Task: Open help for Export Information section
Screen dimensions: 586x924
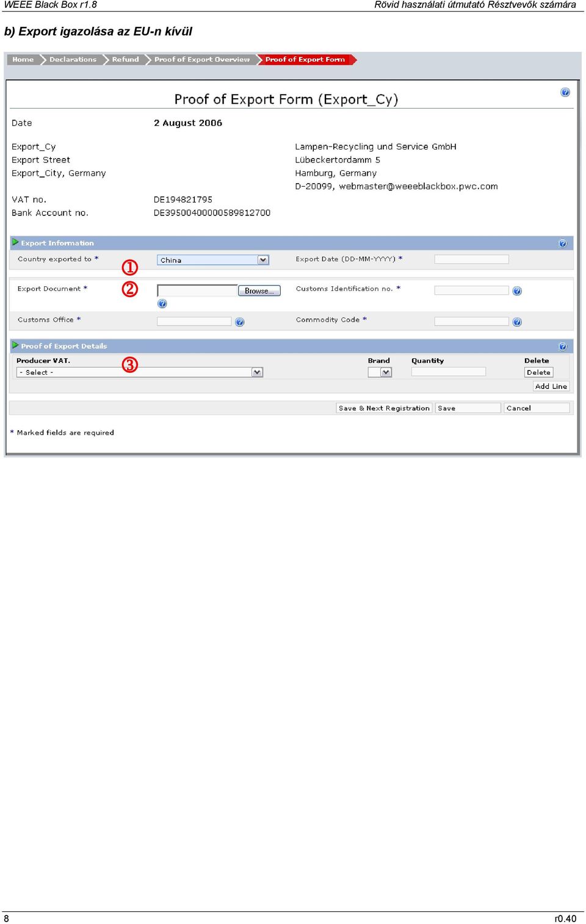Action: click(563, 244)
